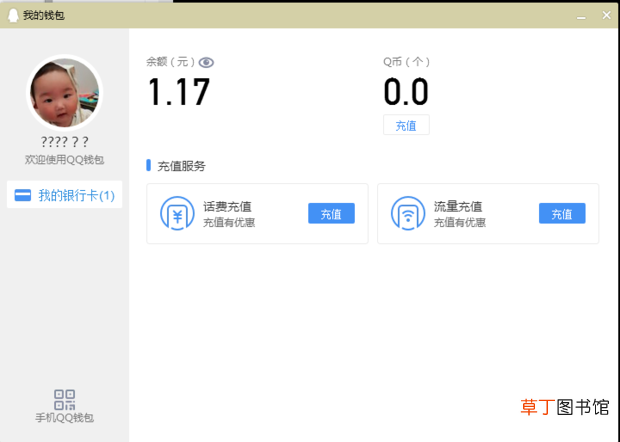Minimize the 我的钱包 window

(x=581, y=17)
